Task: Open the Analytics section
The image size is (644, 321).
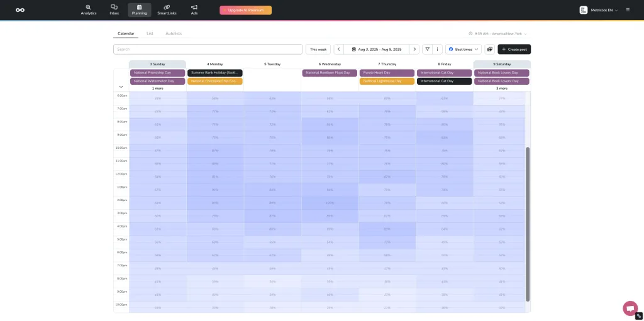Action: point(89,9)
